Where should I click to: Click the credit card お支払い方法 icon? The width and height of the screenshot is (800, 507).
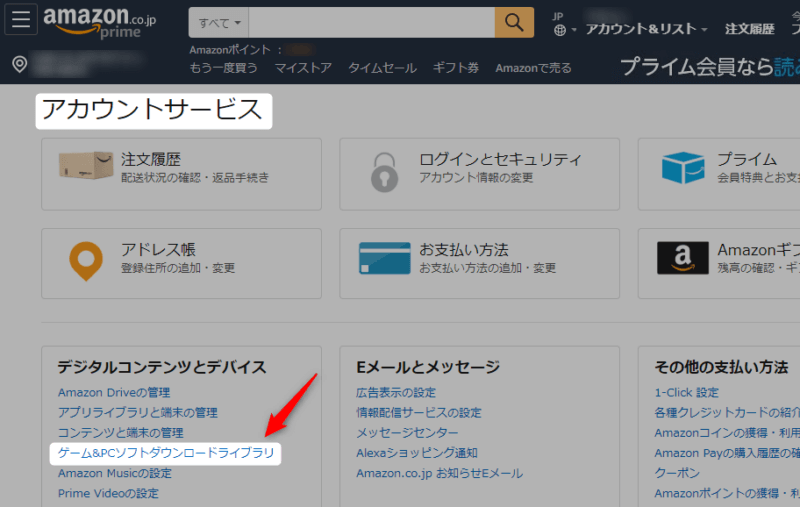[x=385, y=258]
